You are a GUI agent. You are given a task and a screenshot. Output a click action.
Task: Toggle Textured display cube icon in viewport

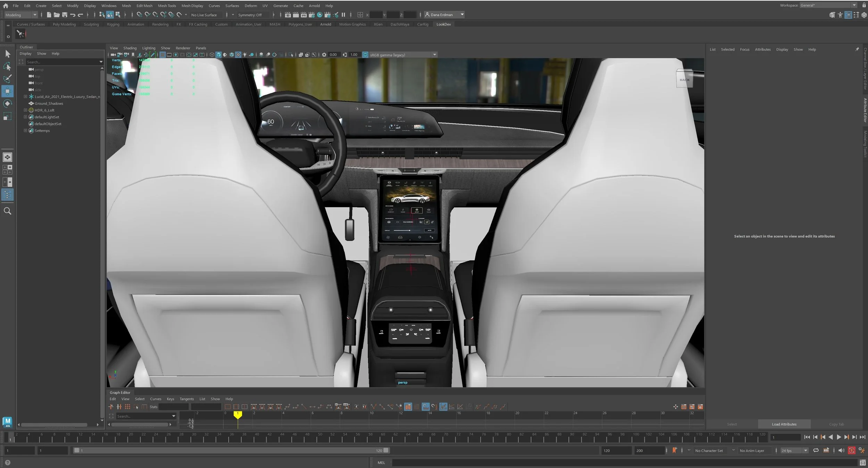232,55
